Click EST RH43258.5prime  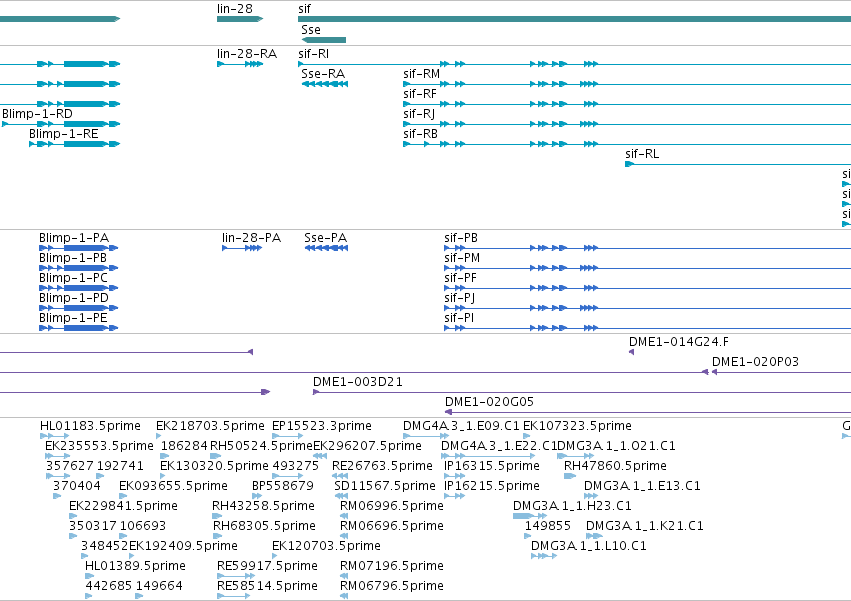(263, 507)
